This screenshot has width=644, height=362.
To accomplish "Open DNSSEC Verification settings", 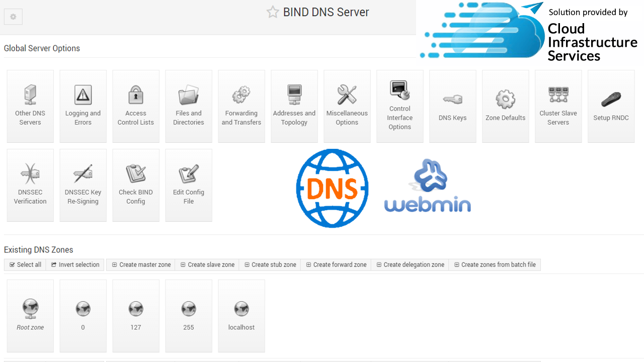I will pos(30,185).
